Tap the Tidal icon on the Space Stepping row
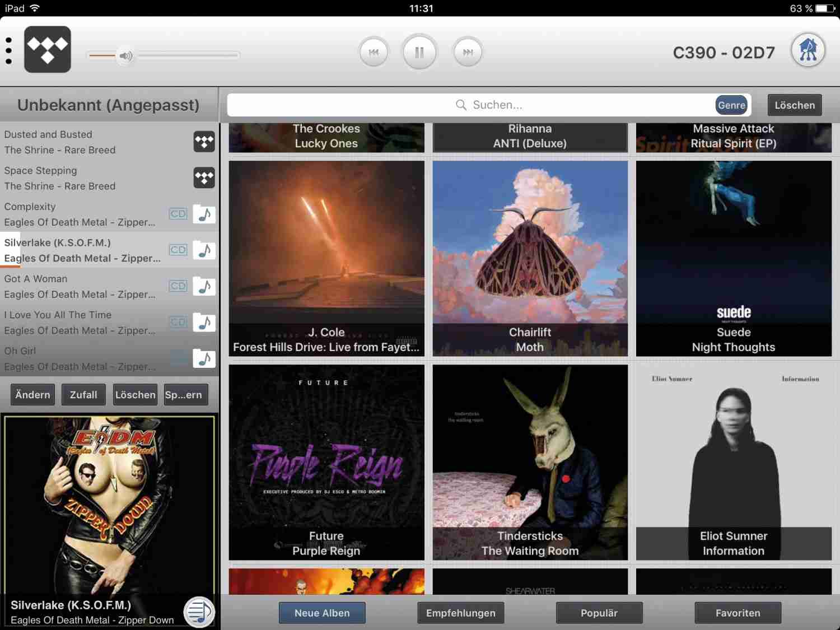 click(204, 178)
